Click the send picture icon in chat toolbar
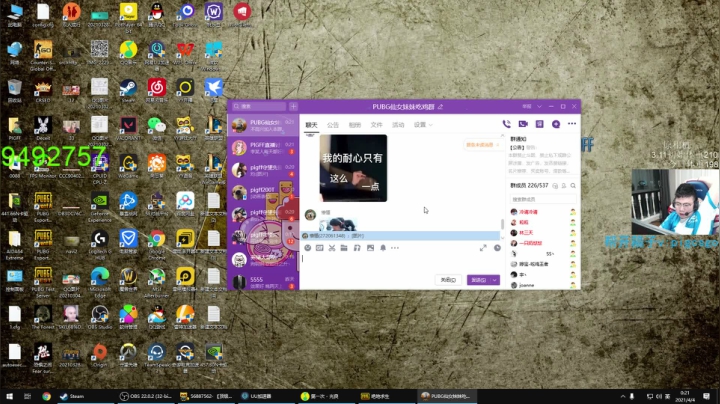The height and width of the screenshot is (404, 720). click(370, 248)
